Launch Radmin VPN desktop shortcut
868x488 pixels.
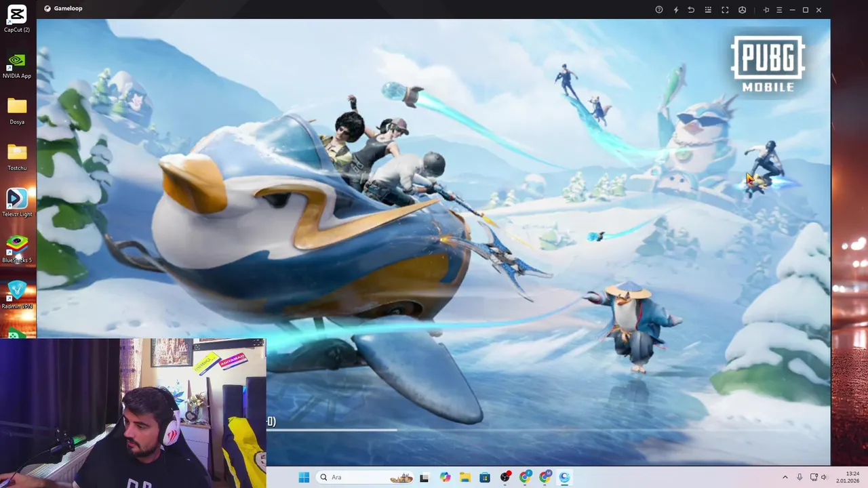point(17,295)
